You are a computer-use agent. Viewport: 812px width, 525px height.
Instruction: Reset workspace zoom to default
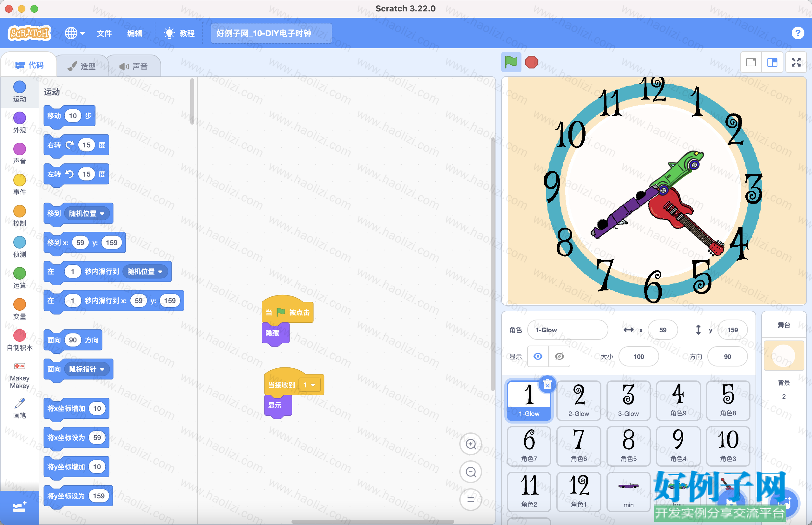(471, 500)
